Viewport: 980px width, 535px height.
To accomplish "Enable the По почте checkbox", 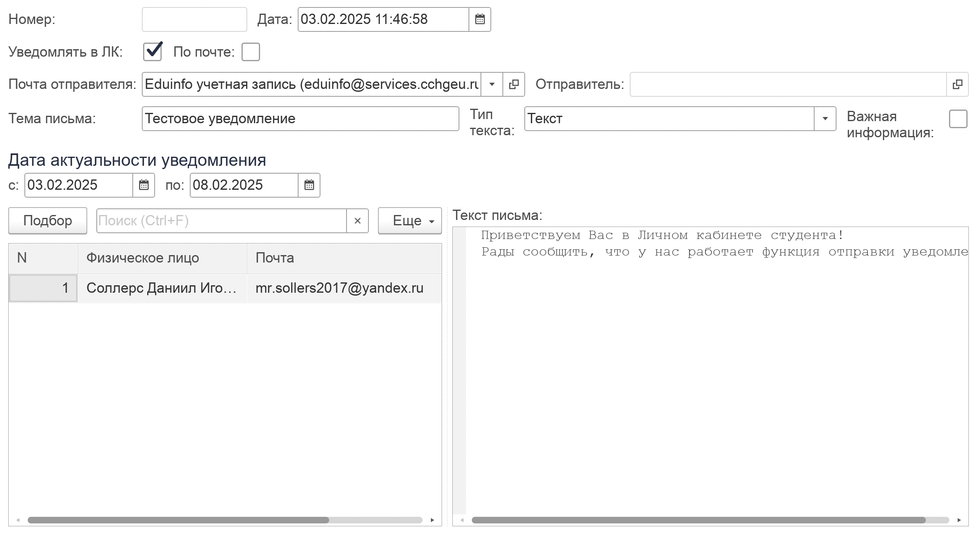I will [x=251, y=52].
